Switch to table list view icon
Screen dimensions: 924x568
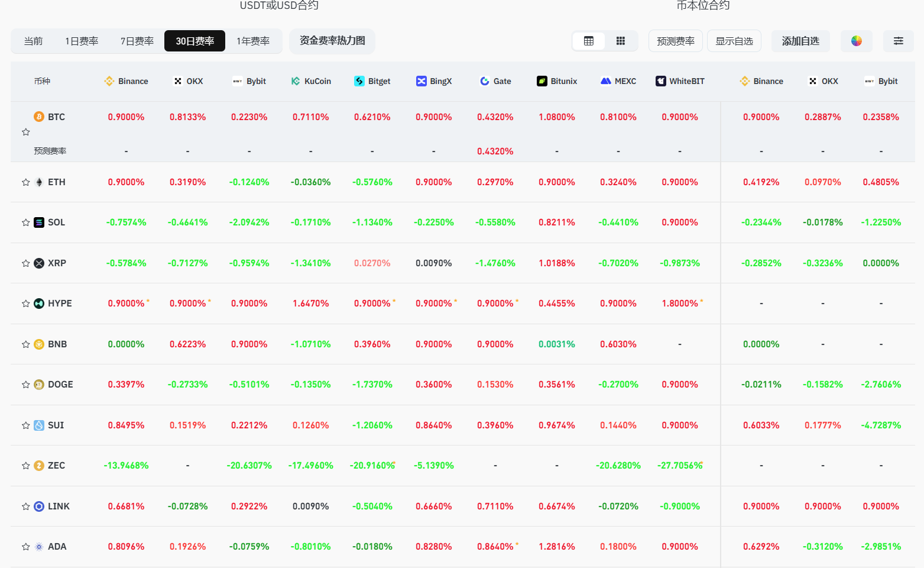pyautogui.click(x=588, y=41)
